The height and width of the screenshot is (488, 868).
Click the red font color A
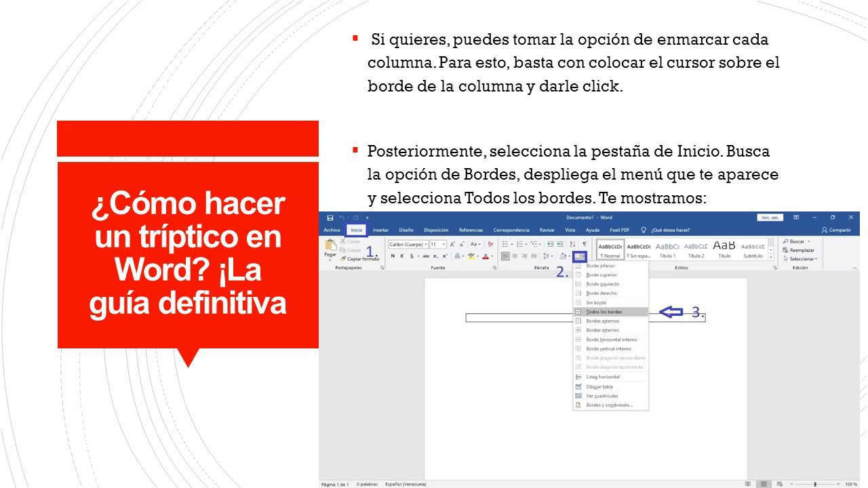pyautogui.click(x=486, y=256)
